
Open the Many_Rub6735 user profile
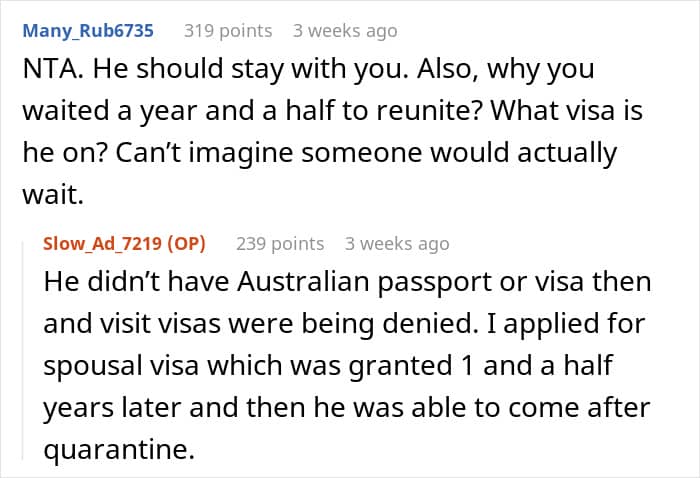(x=88, y=30)
